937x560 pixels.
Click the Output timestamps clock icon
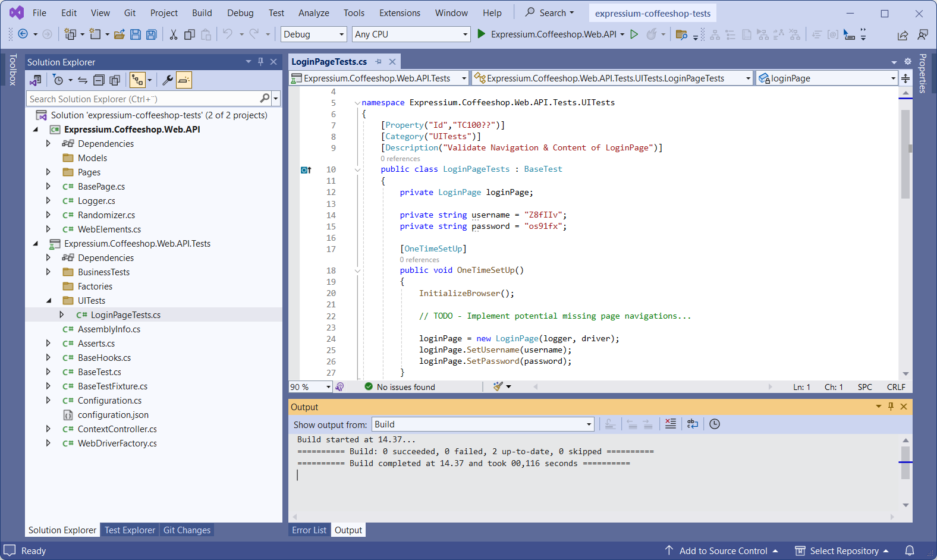[x=715, y=424]
